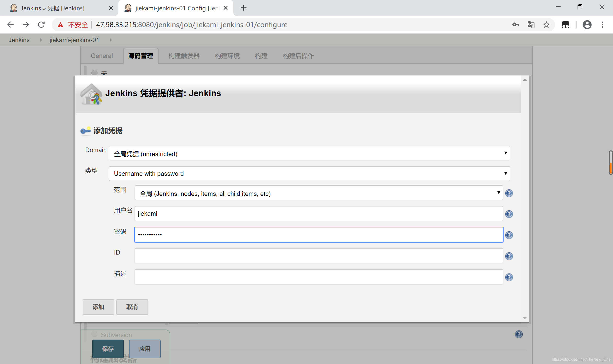Expand breadcrumb arrow after Jenkins
The width and height of the screenshot is (613, 364).
[41, 40]
